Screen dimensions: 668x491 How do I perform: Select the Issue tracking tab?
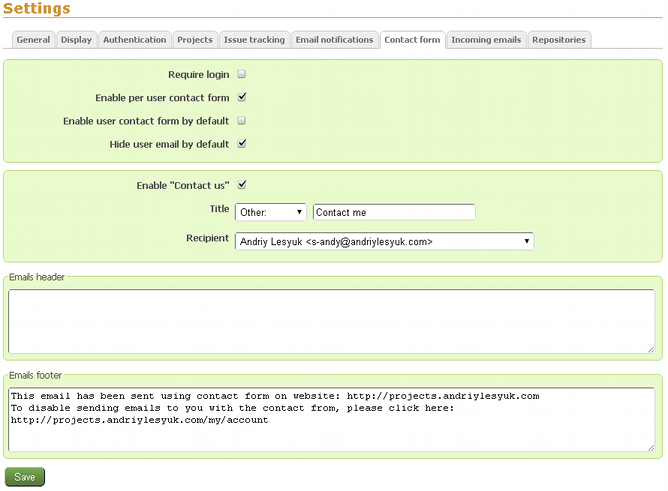pyautogui.click(x=254, y=40)
